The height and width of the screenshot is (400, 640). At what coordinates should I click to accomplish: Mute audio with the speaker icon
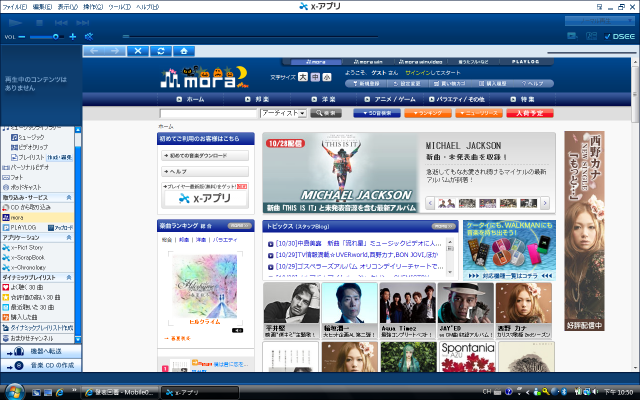pos(89,37)
